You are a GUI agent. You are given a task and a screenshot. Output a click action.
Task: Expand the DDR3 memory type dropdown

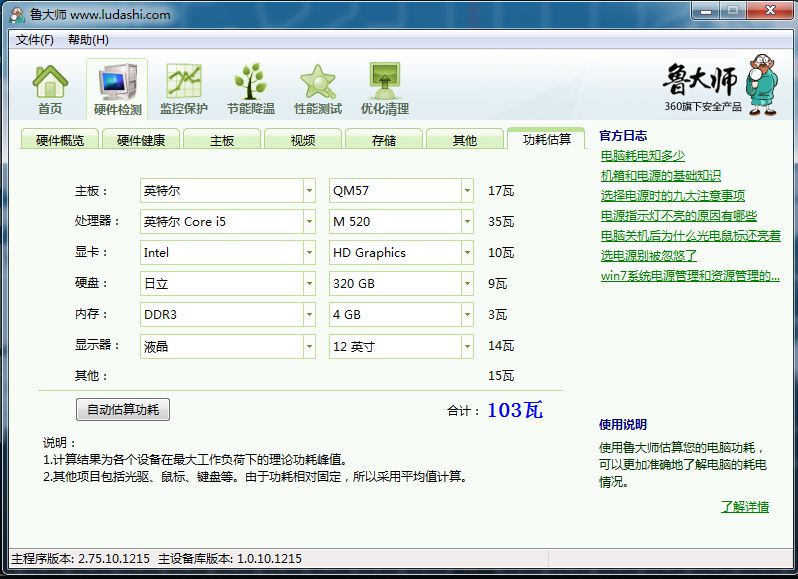pyautogui.click(x=309, y=314)
